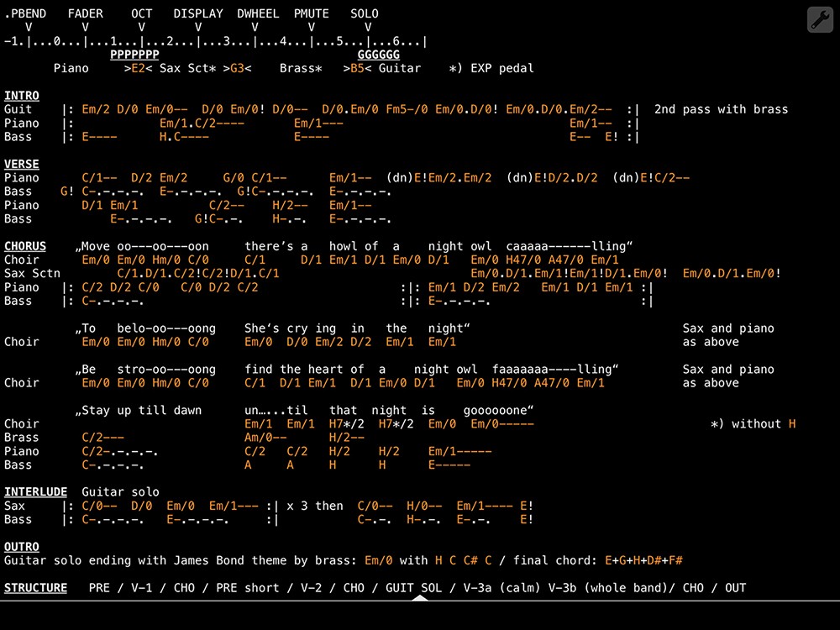Click the INTERLUDE section heading
840x630 pixels.
tap(36, 492)
